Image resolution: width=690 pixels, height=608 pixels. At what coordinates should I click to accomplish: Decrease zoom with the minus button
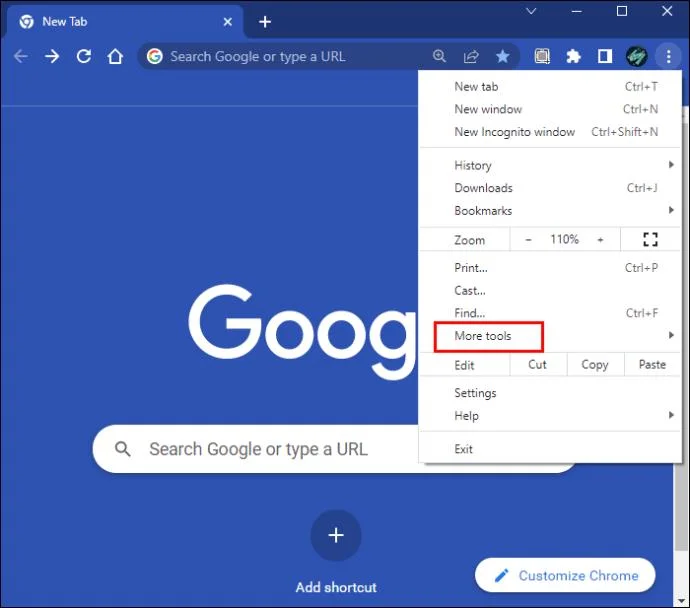pyautogui.click(x=528, y=240)
